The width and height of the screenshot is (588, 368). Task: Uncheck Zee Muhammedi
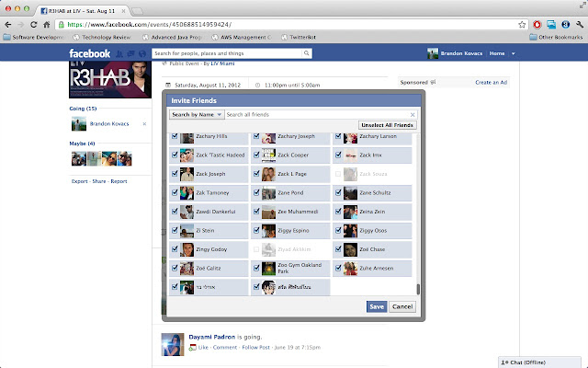[x=256, y=212]
